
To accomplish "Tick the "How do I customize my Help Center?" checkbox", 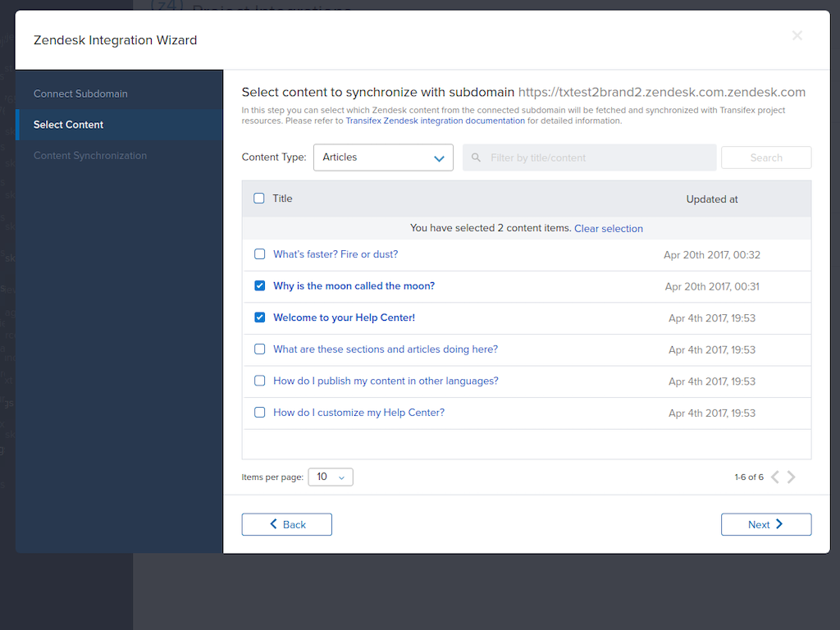I will pyautogui.click(x=259, y=413).
